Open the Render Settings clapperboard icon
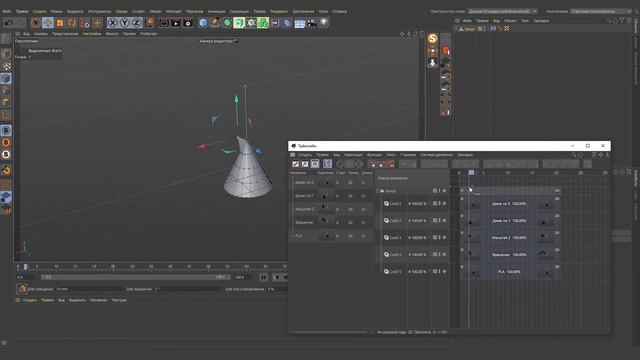Viewport: 640px width, 360px height. pyautogui.click(x=188, y=23)
